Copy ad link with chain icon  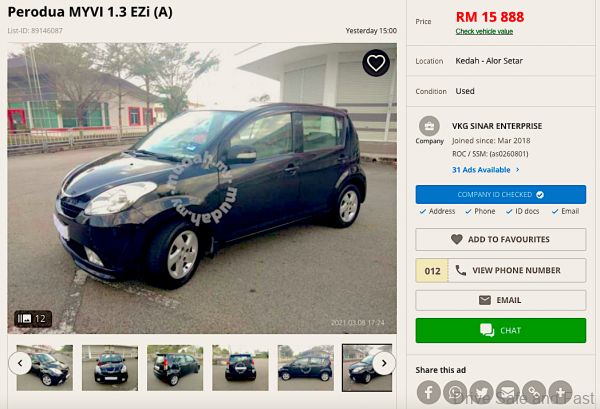pos(534,392)
